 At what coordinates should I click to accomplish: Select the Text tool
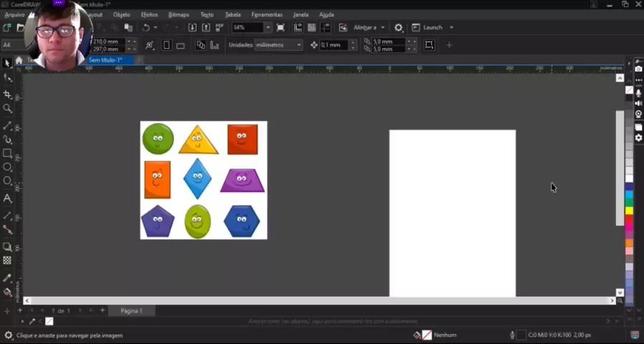tap(8, 199)
